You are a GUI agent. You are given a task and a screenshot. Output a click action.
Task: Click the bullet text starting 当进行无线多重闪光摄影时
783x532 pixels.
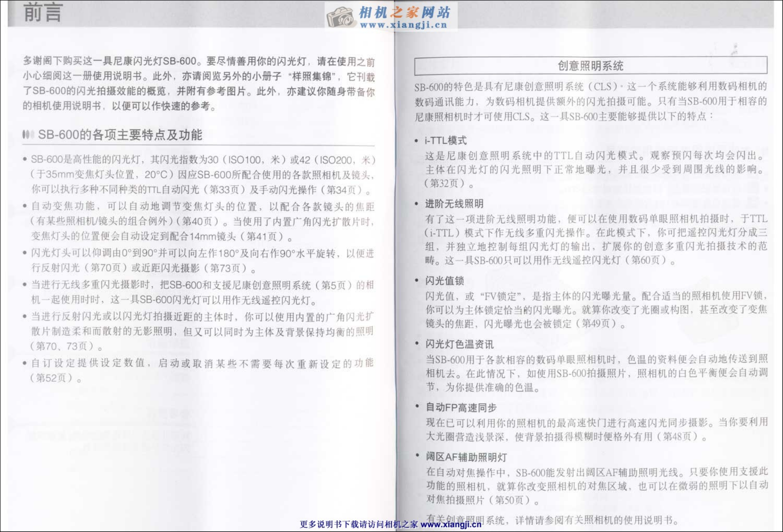tap(203, 292)
